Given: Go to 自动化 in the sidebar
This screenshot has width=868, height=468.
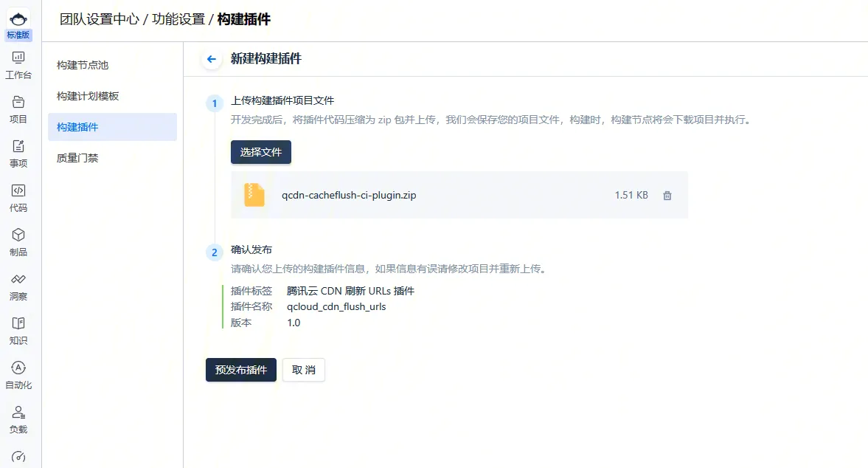Looking at the screenshot, I should pyautogui.click(x=18, y=375).
